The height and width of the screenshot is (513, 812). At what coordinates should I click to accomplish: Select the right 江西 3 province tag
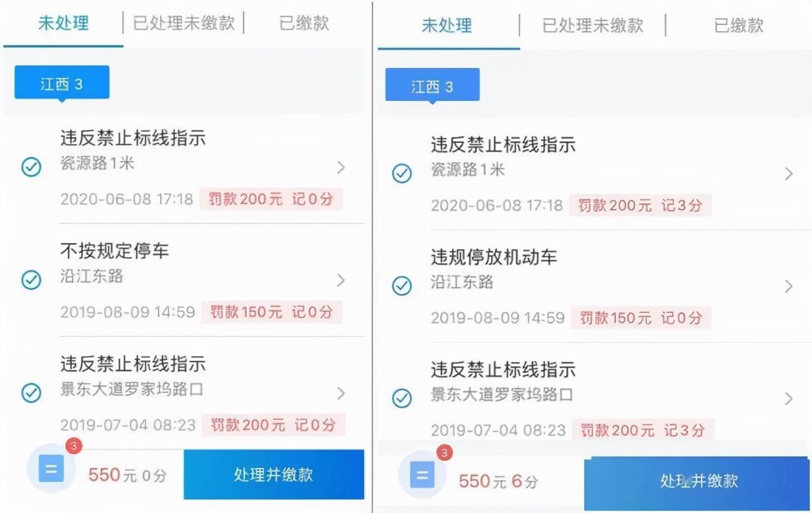(432, 86)
